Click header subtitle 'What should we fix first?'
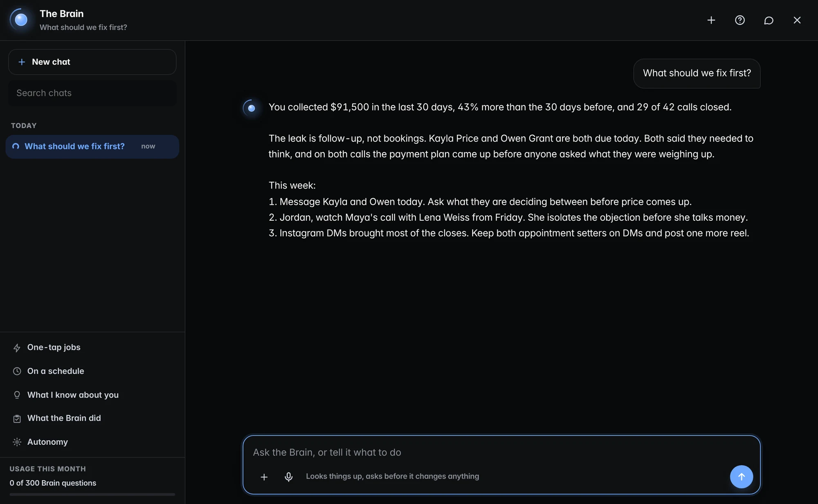Screen dimensions: 818x504 (83, 27)
